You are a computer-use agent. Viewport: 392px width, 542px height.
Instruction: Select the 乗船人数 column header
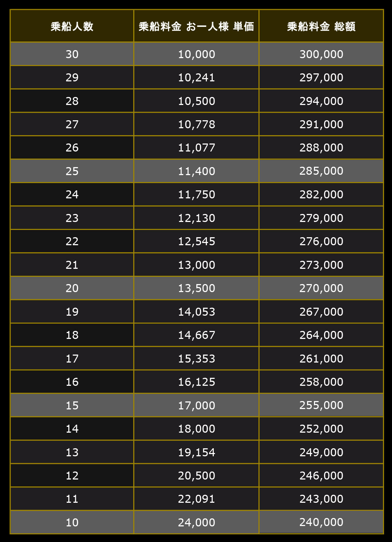(72, 26)
